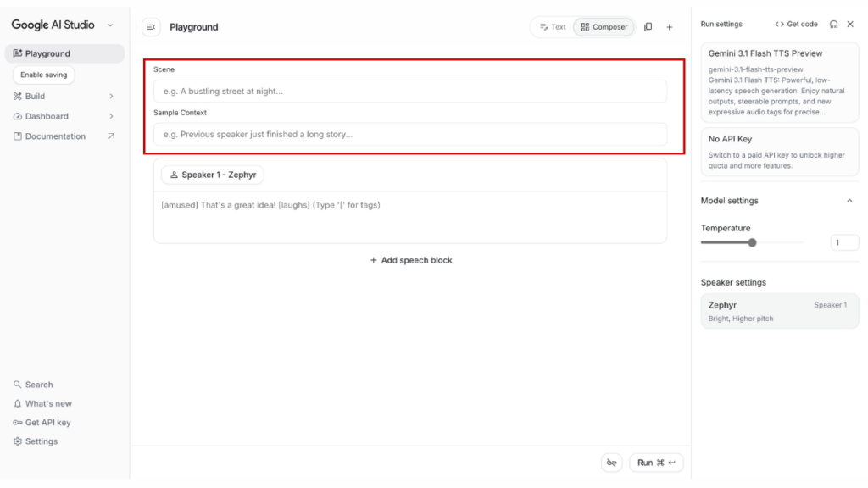Click the Search icon in the sidebar

17,384
